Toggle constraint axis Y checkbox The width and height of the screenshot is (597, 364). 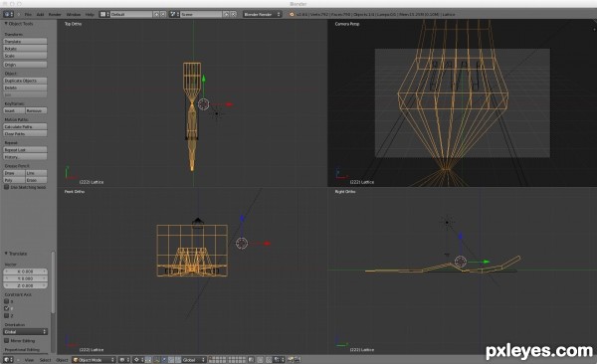click(7, 308)
